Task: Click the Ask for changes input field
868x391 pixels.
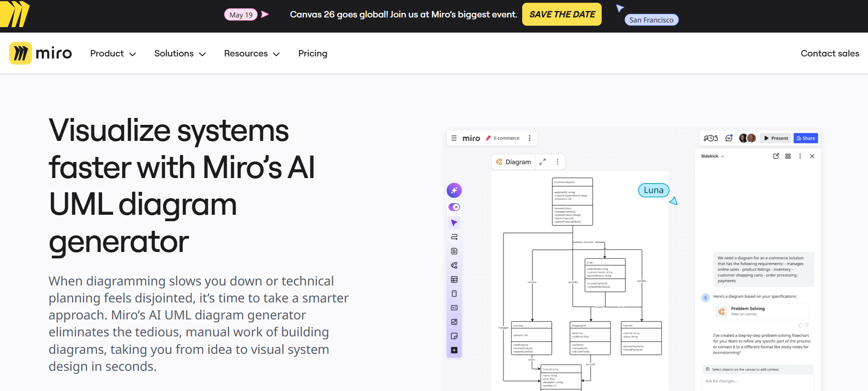Action: coord(758,382)
